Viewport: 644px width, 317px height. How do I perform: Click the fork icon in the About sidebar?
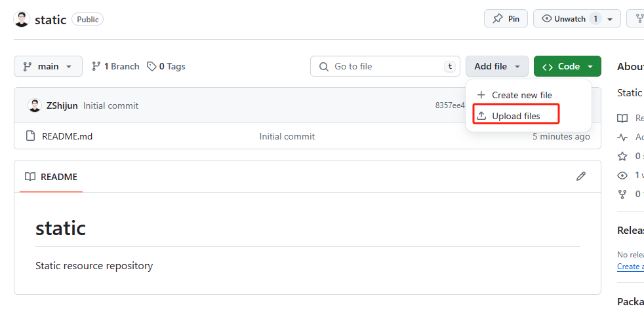(x=622, y=194)
